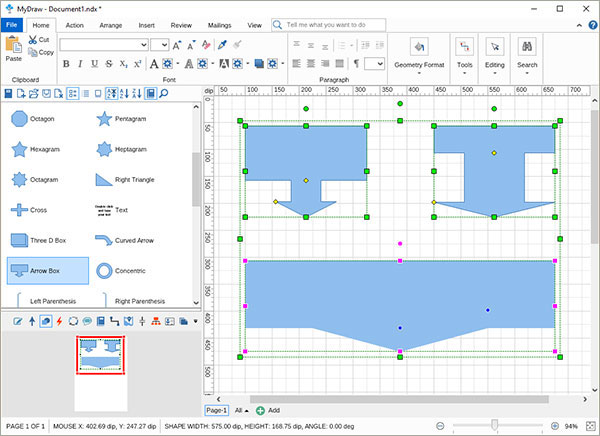Toggle Italic text formatting
Viewport: 600px width, 436px height.
(79, 63)
